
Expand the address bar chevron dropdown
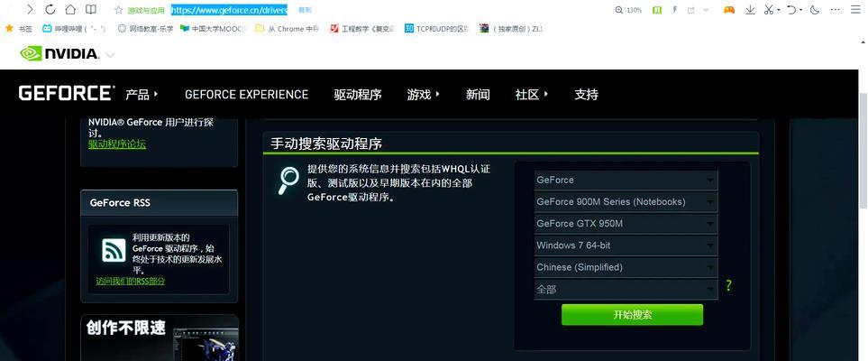point(706,10)
